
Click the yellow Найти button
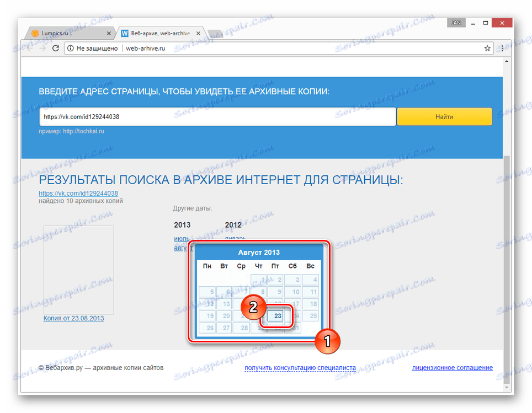click(x=444, y=117)
